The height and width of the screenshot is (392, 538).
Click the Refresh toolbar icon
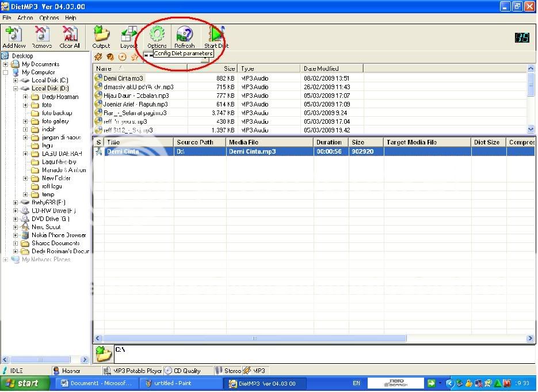185,36
